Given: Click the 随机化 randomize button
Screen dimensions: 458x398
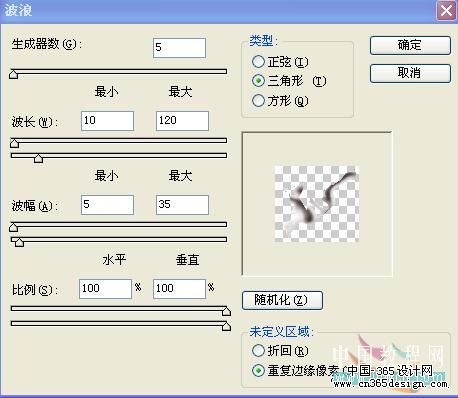Looking at the screenshot, I should coord(282,300).
